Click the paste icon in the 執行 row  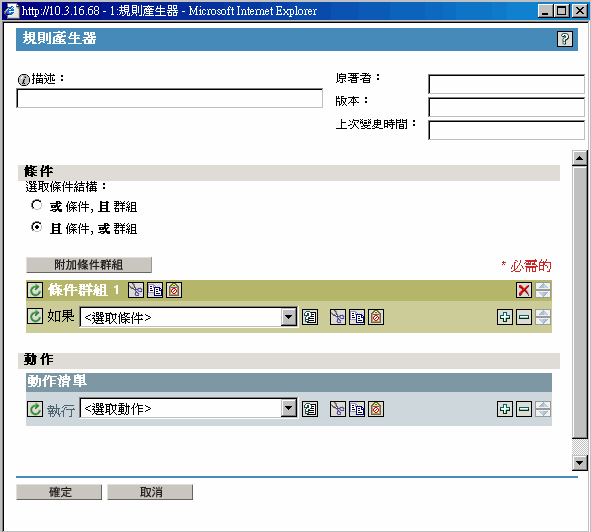pyautogui.click(x=376, y=409)
